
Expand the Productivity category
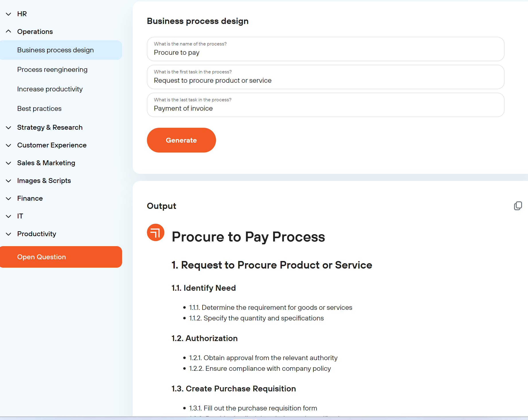click(9, 234)
